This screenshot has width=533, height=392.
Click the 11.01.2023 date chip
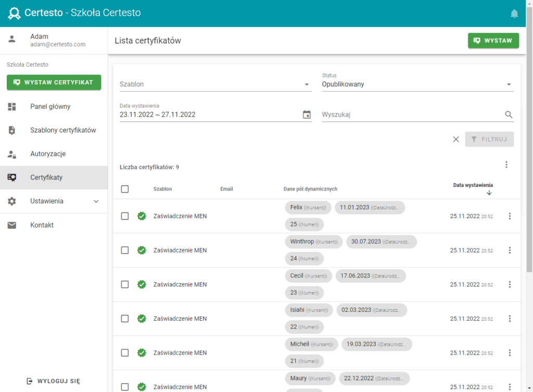pos(370,207)
